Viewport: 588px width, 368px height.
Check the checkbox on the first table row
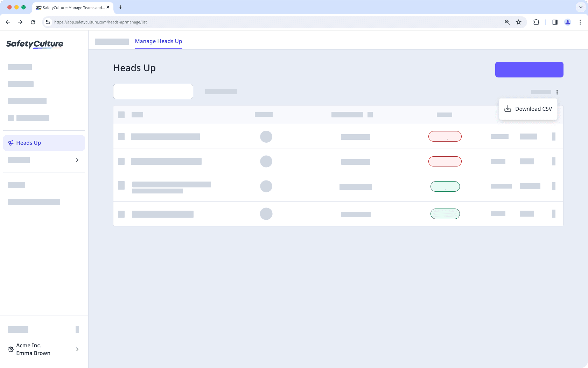click(121, 136)
